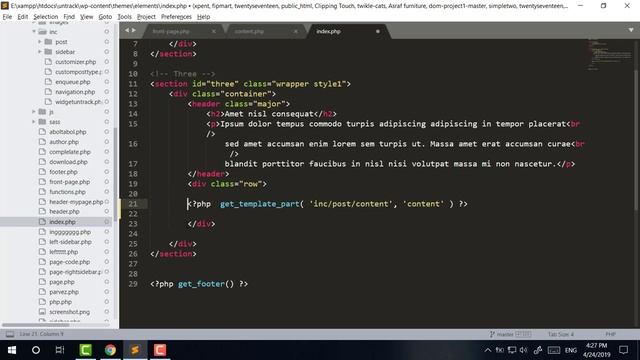
Task: Close the content.php tab
Action: tap(296, 31)
